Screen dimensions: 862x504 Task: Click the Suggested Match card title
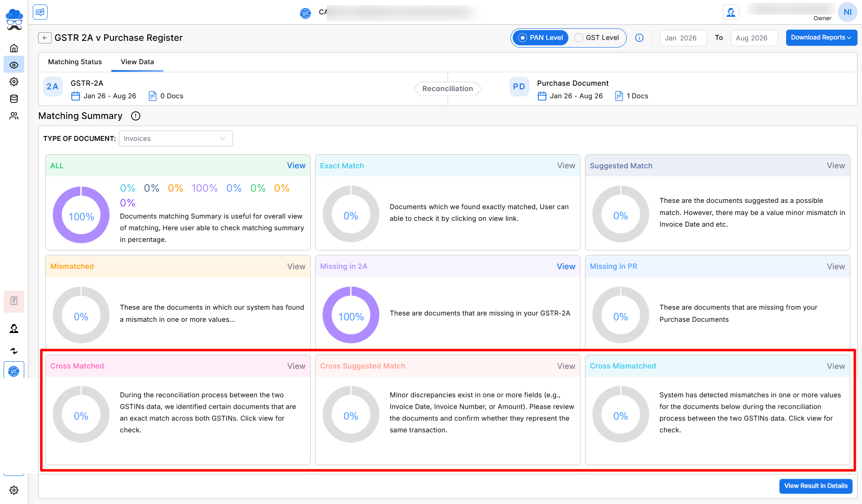point(621,166)
